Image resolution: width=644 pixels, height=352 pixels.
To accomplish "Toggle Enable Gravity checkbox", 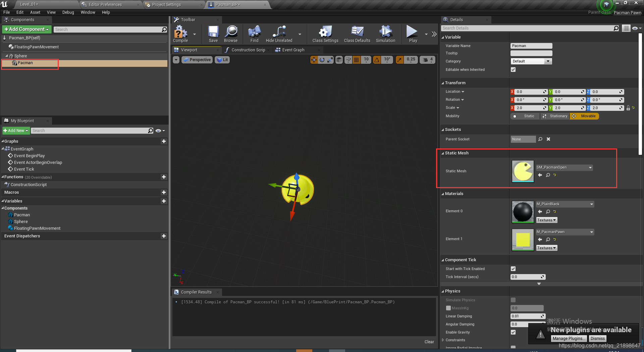I will (x=513, y=332).
